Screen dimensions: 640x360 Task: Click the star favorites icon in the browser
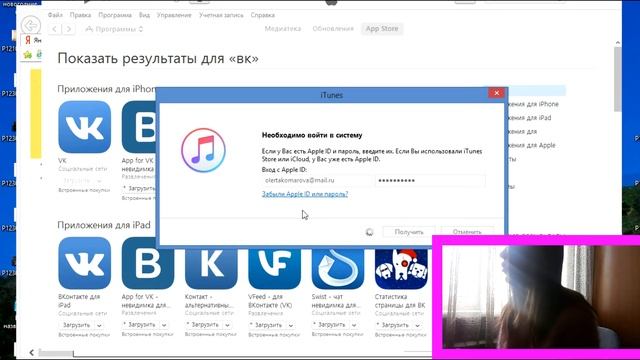pyautogui.click(x=27, y=55)
